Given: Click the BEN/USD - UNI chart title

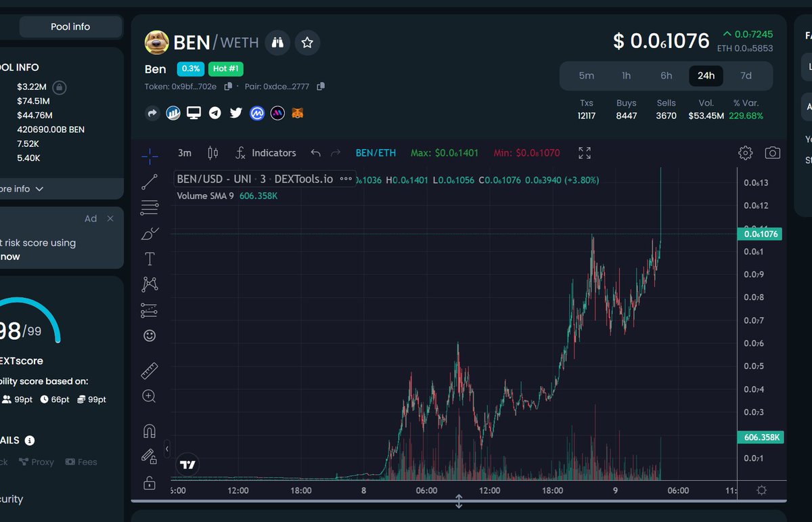Looking at the screenshot, I should [x=255, y=179].
